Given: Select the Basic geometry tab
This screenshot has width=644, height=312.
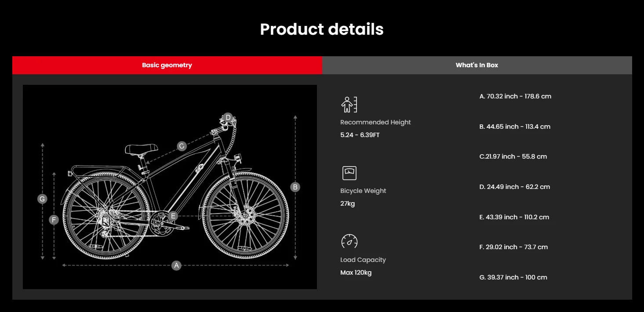Looking at the screenshot, I should [x=167, y=65].
